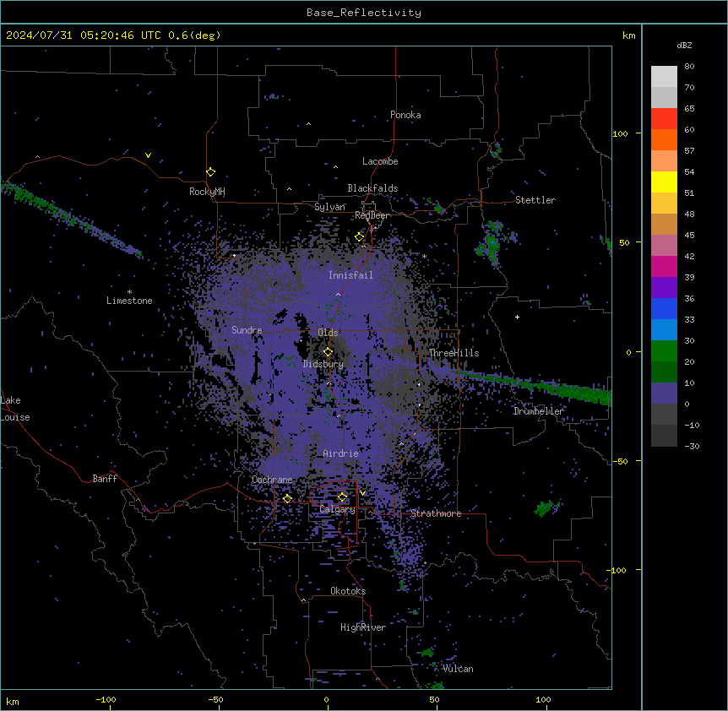Select the yellow diamond marker above Didsbury
The height and width of the screenshot is (711, 728).
click(329, 352)
